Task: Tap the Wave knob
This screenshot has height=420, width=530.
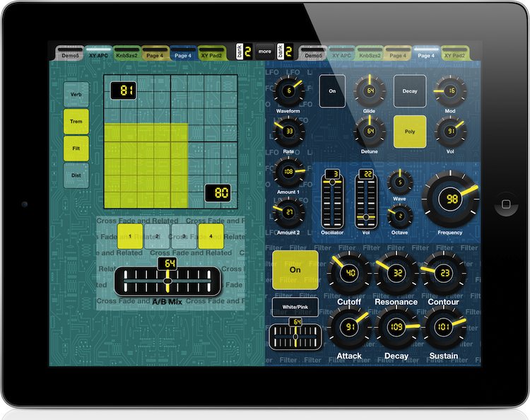Action: 400,182
